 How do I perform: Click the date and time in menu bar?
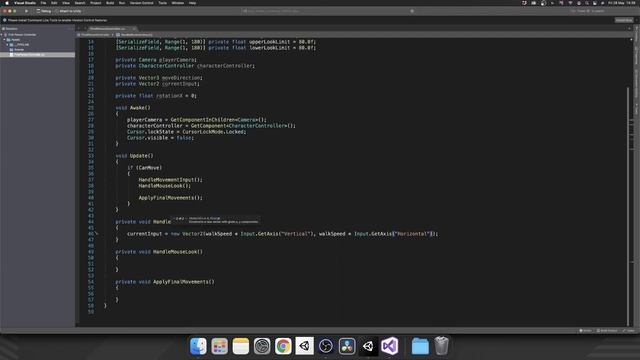622,3
